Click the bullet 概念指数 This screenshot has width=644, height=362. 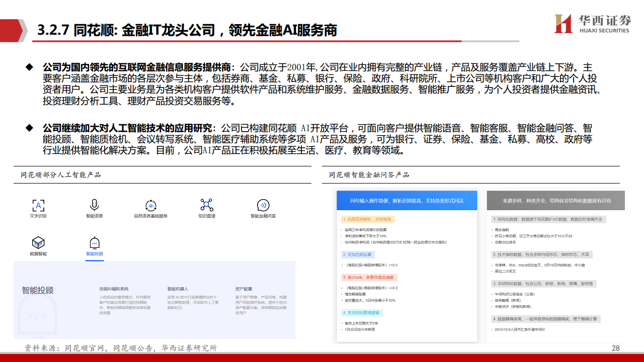[503, 230]
